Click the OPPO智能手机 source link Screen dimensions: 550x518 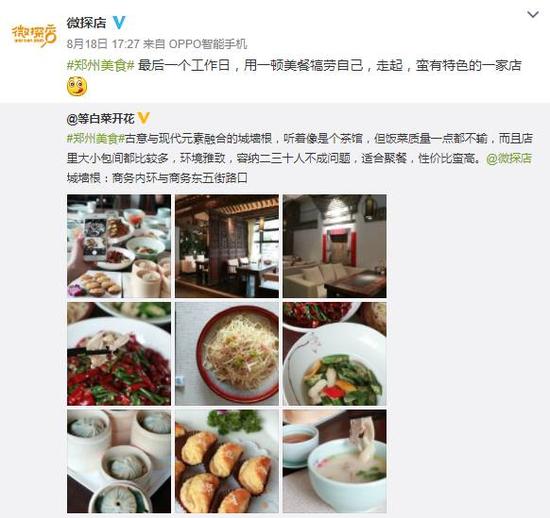click(208, 44)
